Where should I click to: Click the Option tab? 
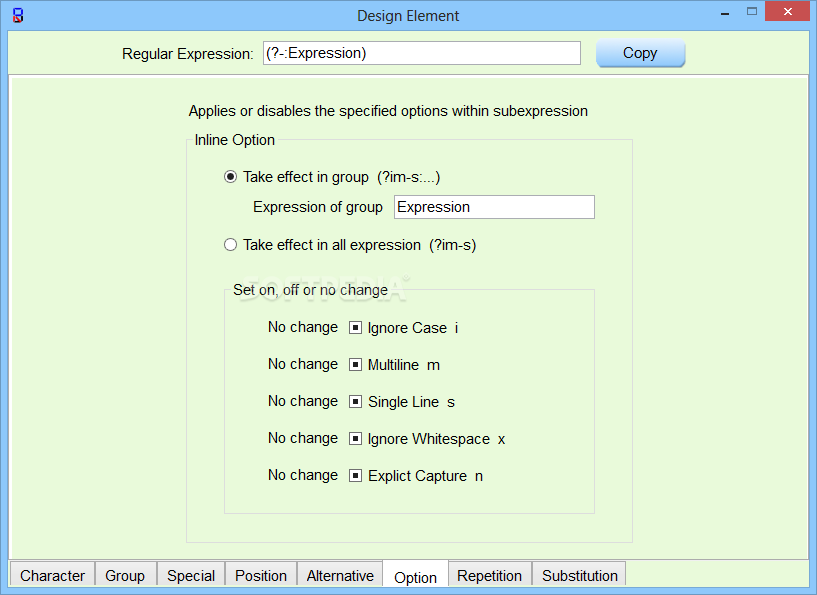[x=415, y=577]
